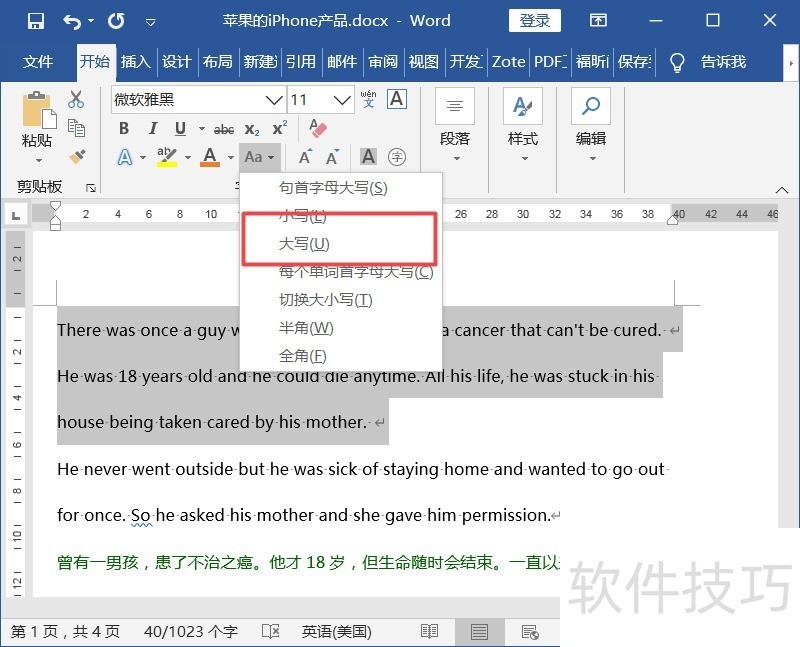
Task: Click the Text Effects A icon
Action: (x=125, y=157)
